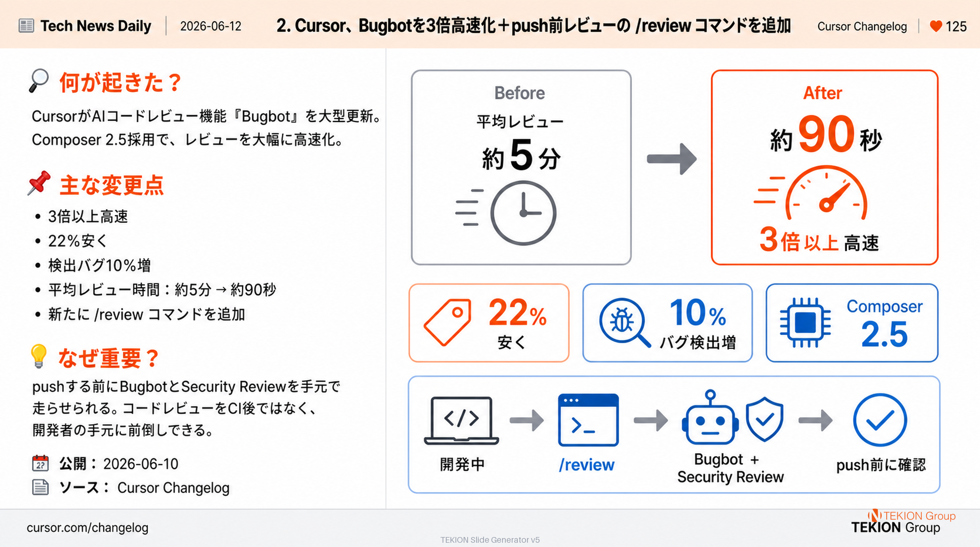Click the 主な変更点 heading

111,186
